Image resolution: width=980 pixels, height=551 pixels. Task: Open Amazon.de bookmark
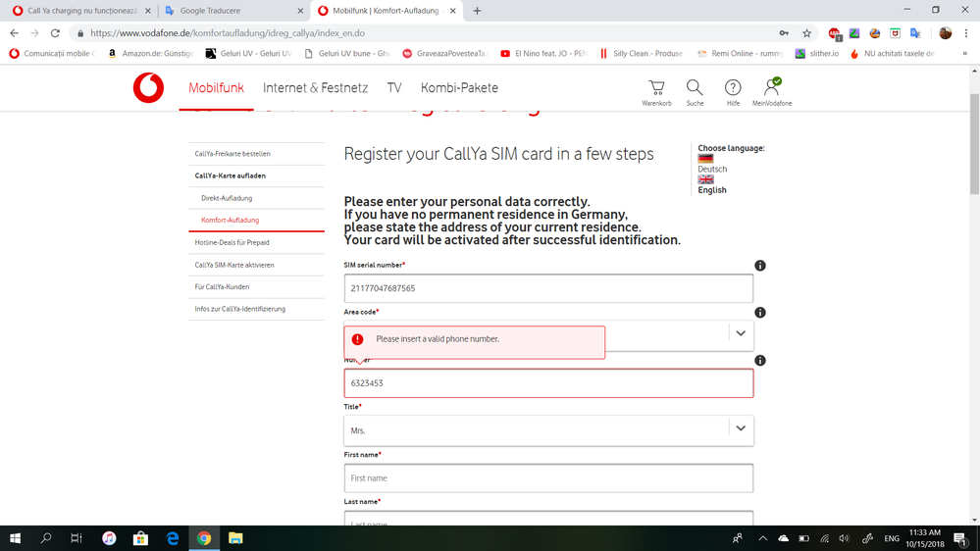[x=151, y=54]
